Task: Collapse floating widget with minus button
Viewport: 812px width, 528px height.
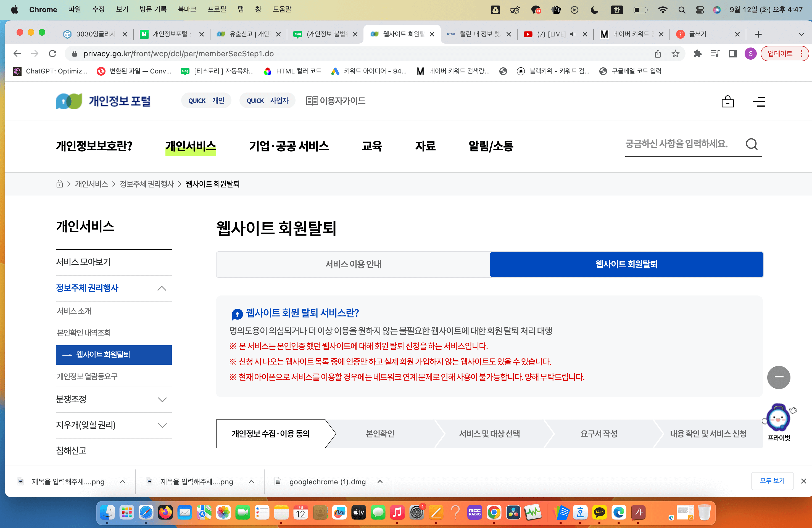Action: [x=778, y=377]
